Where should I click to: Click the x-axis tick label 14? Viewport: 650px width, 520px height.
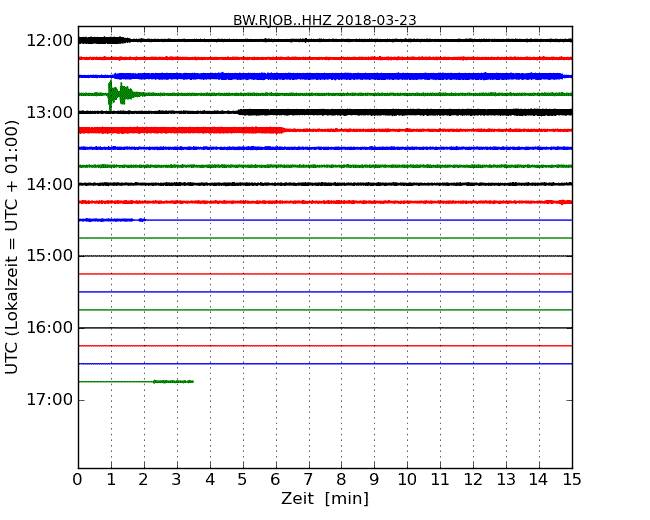(538, 479)
